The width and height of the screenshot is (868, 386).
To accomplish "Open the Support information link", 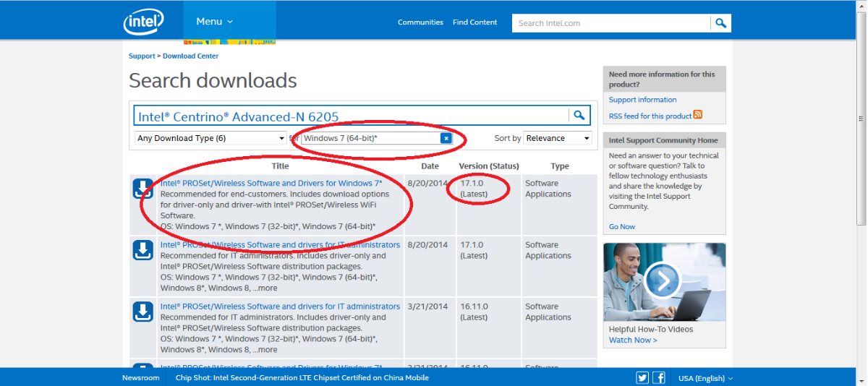I will pyautogui.click(x=642, y=100).
